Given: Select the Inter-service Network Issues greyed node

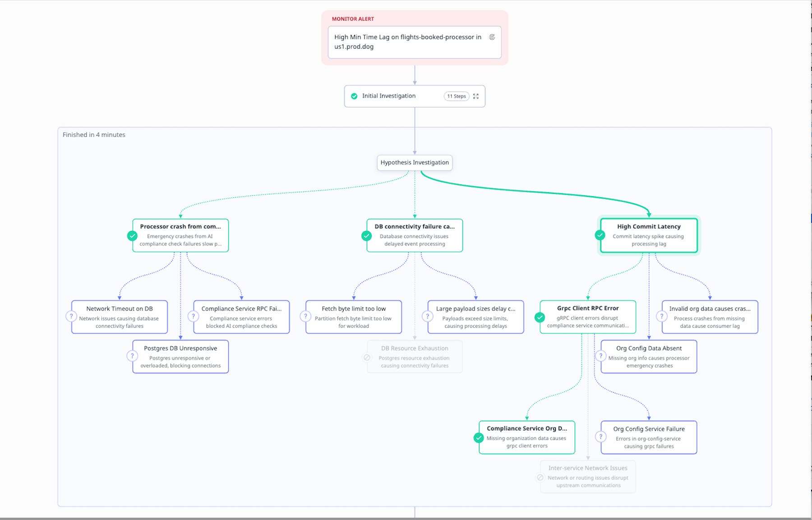Looking at the screenshot, I should 588,476.
